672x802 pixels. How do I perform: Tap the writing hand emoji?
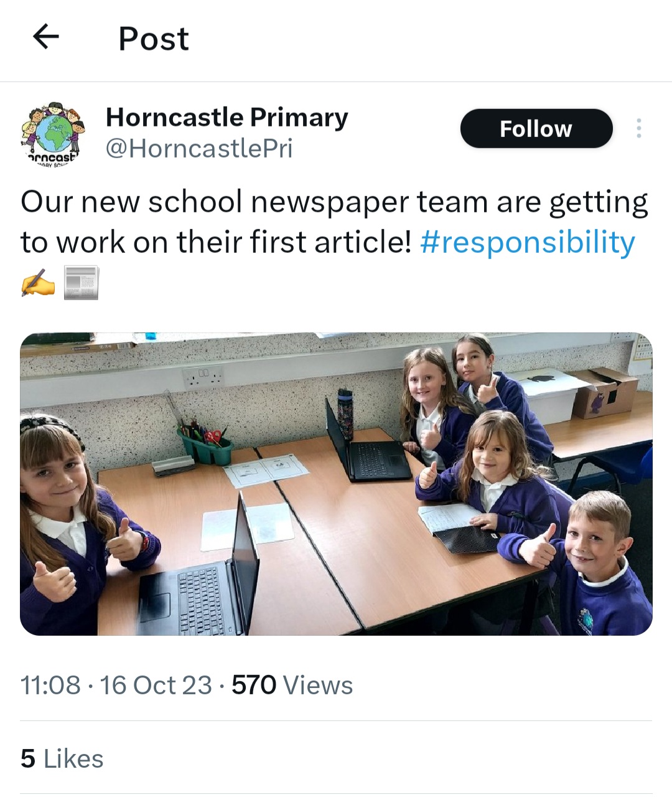click(x=38, y=283)
